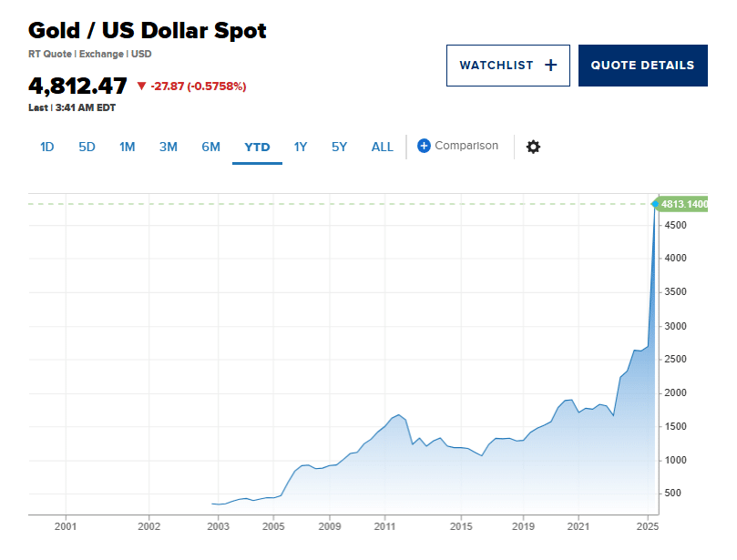Screen dimensions: 737x560
Task: Switch to the 6M chart range
Action: [210, 147]
